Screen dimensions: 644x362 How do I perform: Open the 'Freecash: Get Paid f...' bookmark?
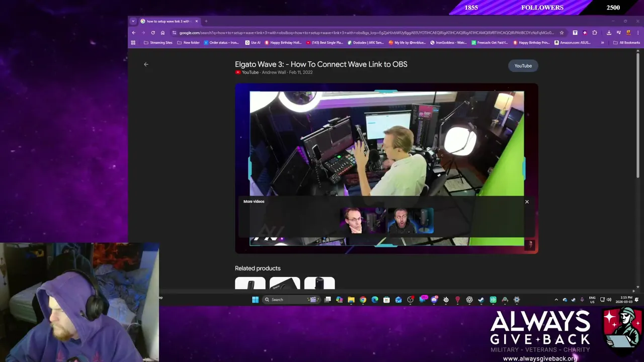(x=490, y=43)
